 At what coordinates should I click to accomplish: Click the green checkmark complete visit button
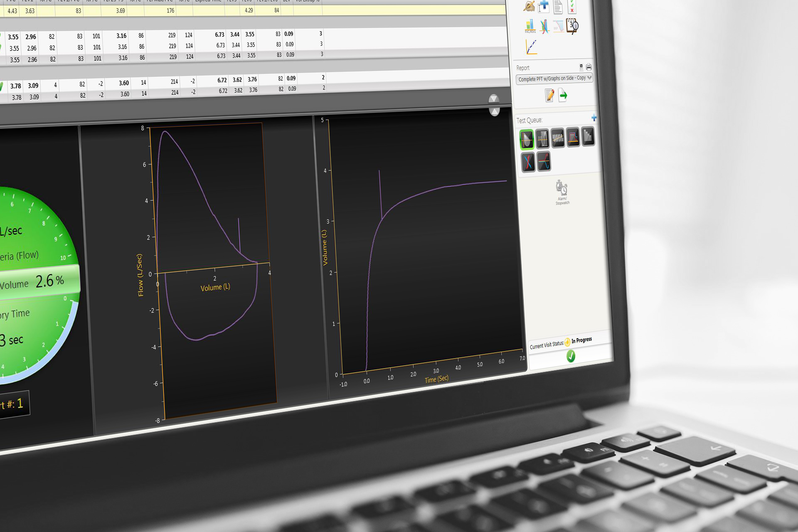click(x=571, y=356)
